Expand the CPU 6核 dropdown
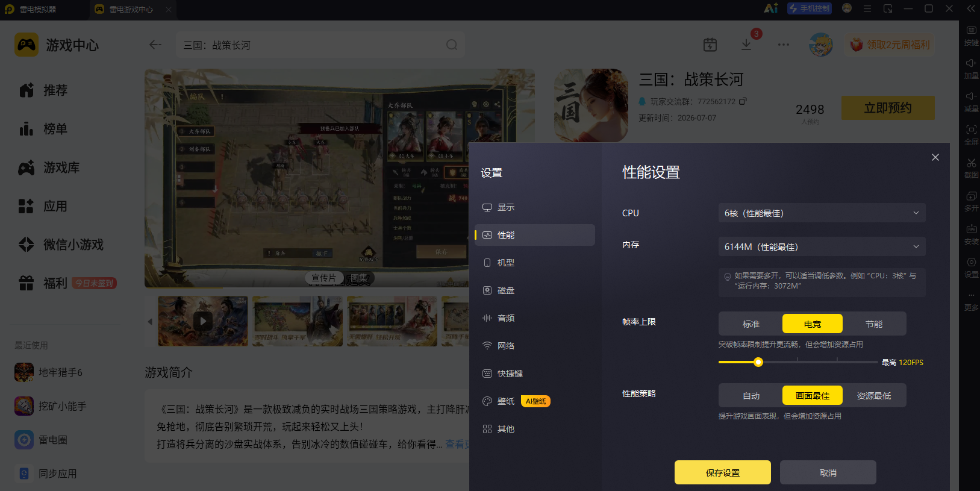Image resolution: width=980 pixels, height=491 pixels. point(822,213)
